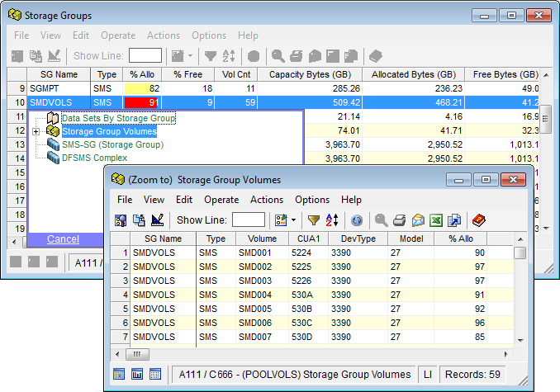Click the globe refresh icon in front toolbar

coord(356,220)
